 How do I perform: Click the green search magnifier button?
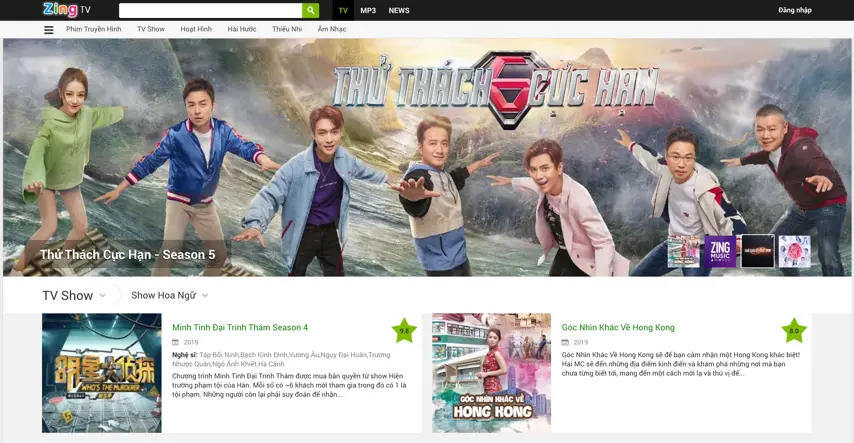click(310, 10)
